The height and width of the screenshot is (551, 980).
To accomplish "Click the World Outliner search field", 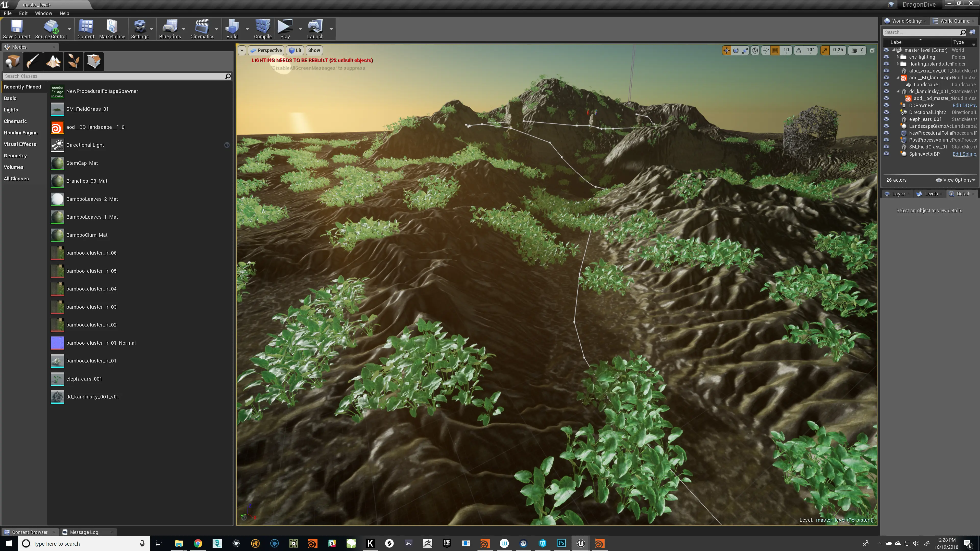I will coord(925,32).
